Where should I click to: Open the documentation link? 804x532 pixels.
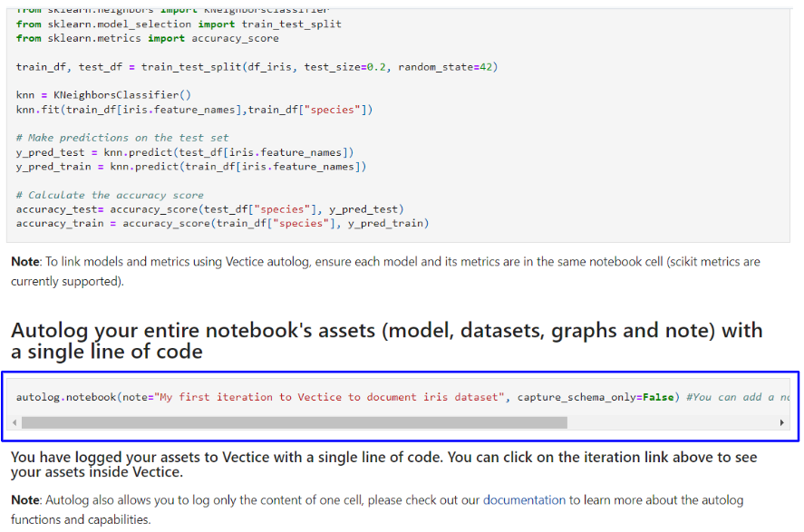pyautogui.click(x=524, y=499)
